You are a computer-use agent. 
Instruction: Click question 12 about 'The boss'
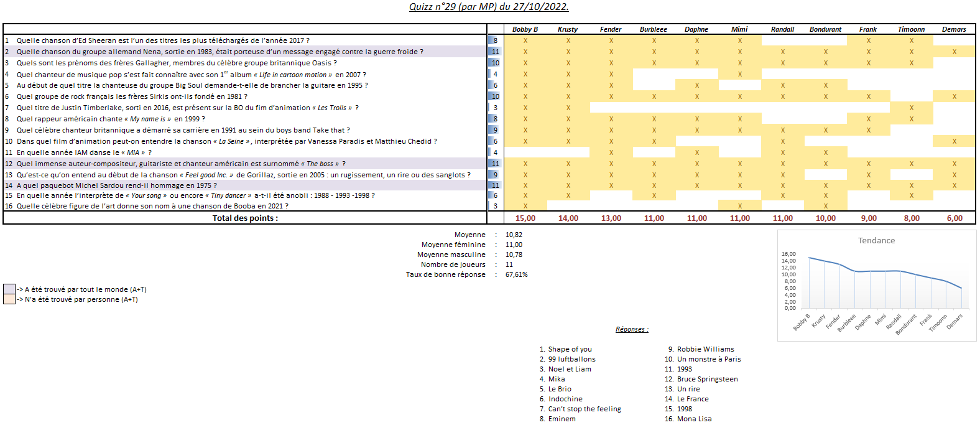(x=181, y=164)
